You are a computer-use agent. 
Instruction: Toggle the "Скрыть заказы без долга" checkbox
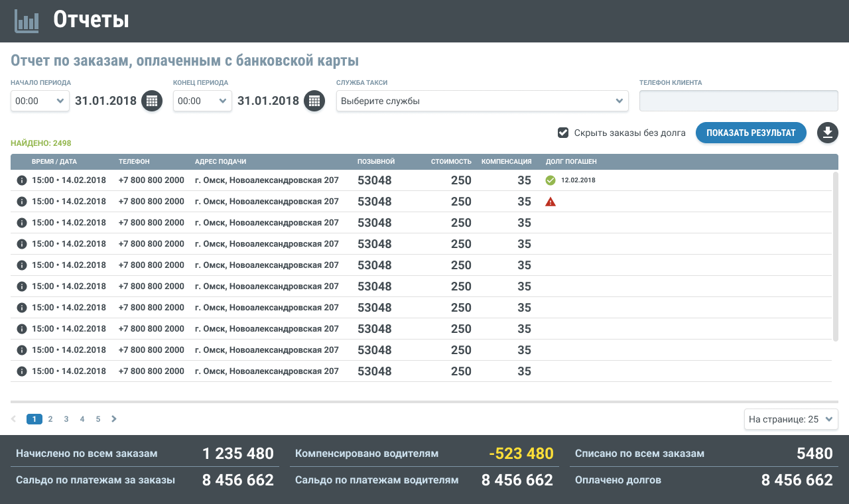[563, 133]
